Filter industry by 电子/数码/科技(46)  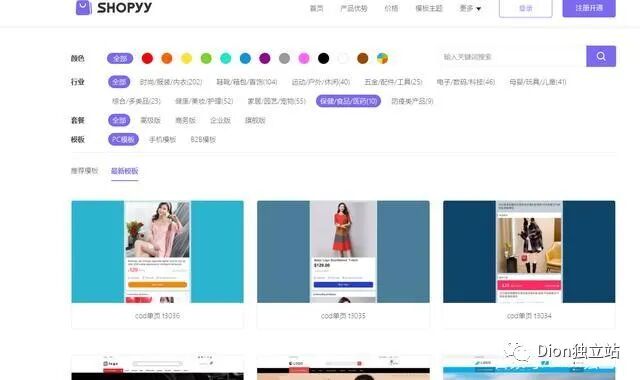pos(466,82)
